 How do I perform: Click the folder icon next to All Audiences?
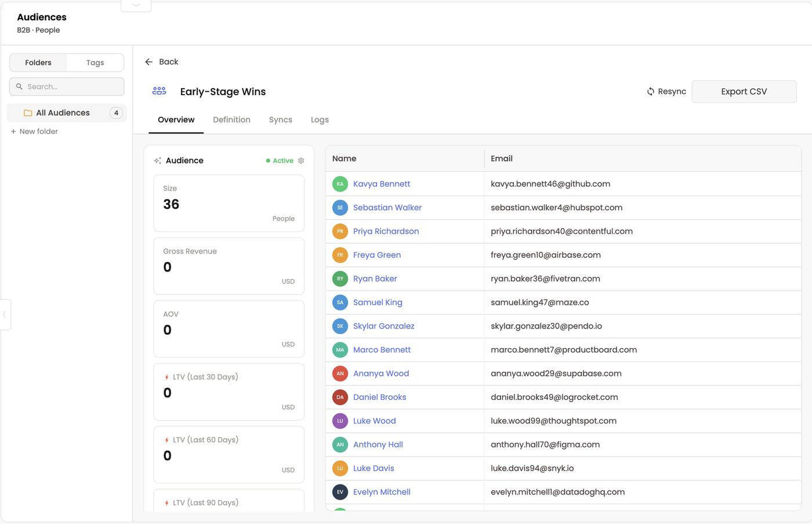(28, 113)
